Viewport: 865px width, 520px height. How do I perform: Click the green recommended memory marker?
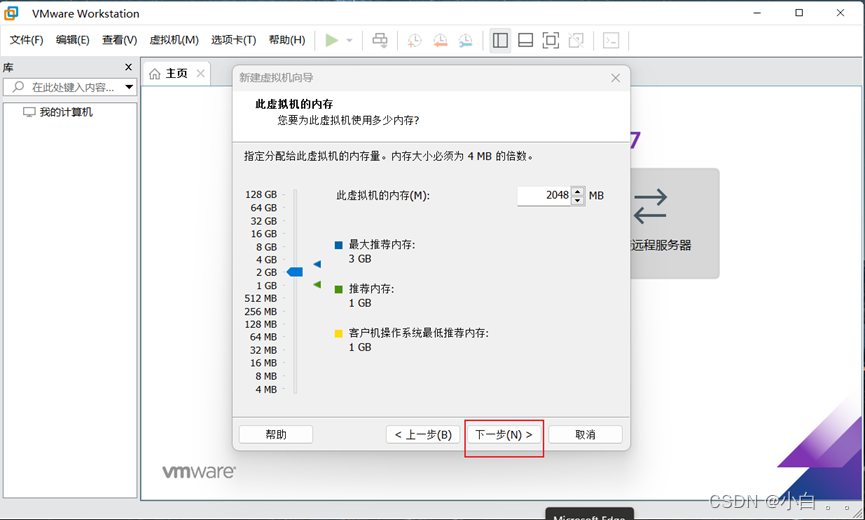317,285
